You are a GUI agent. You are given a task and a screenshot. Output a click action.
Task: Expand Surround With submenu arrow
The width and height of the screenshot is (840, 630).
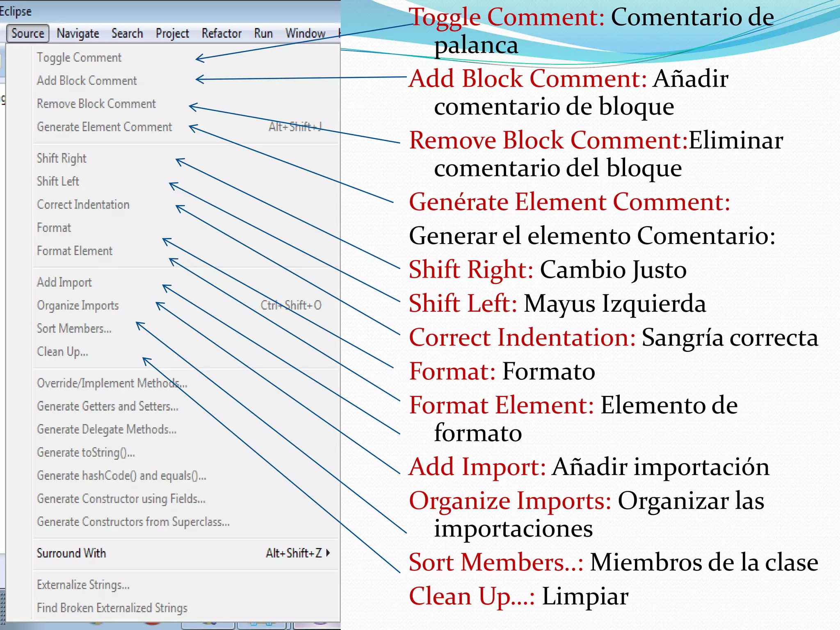pos(328,553)
